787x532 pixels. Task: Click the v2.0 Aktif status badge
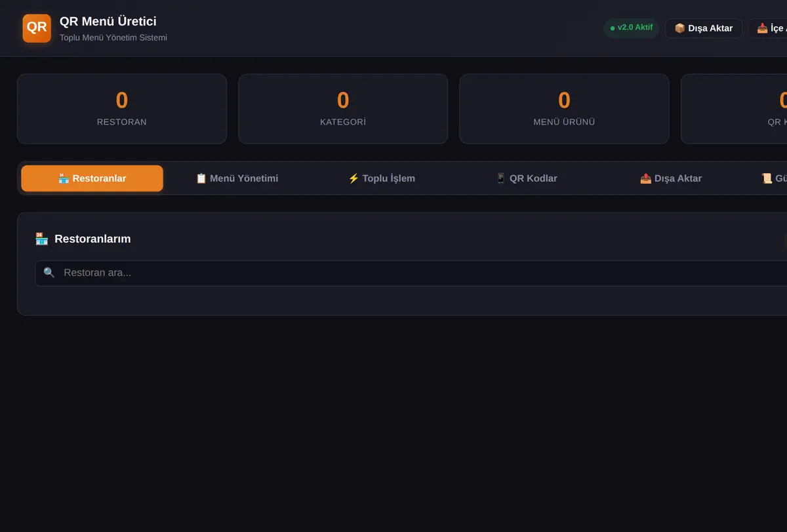click(x=632, y=28)
